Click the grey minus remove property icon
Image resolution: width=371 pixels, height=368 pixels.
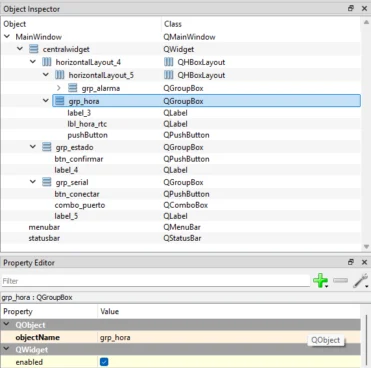[340, 280]
